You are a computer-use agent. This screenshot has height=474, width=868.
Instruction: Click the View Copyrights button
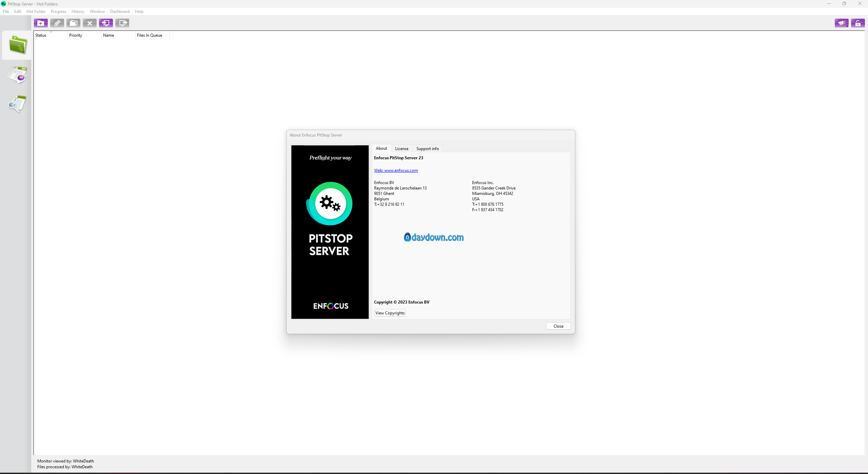(390, 313)
